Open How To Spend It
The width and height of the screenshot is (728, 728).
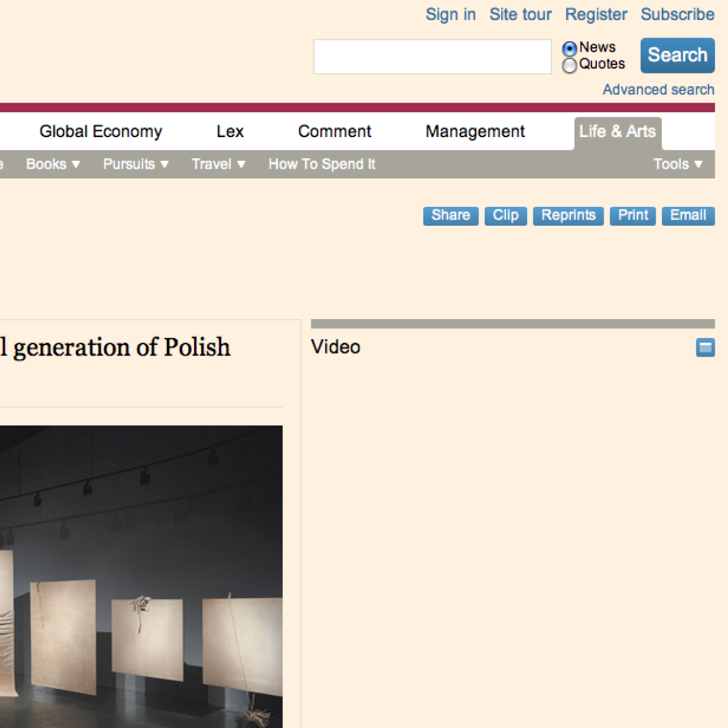click(322, 164)
